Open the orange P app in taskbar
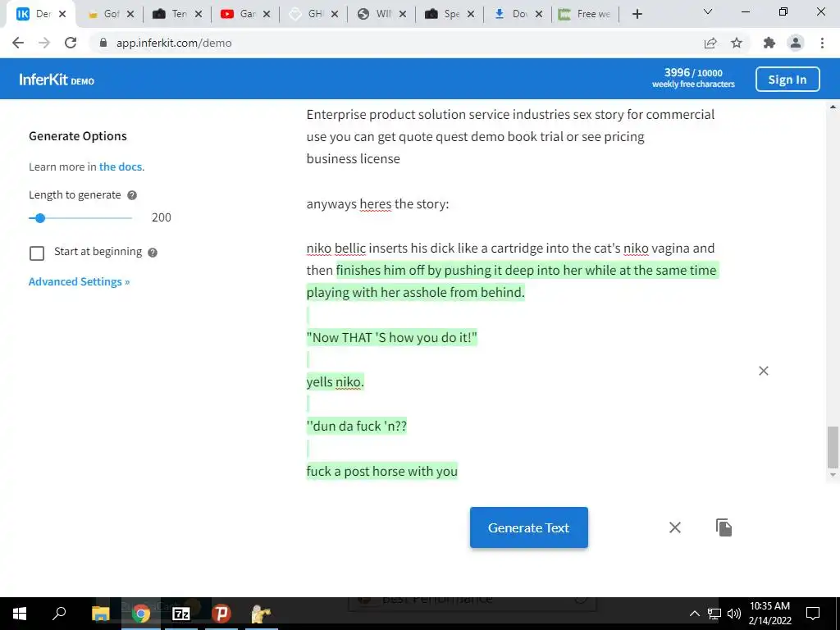Image resolution: width=840 pixels, height=630 pixels. pos(221,614)
